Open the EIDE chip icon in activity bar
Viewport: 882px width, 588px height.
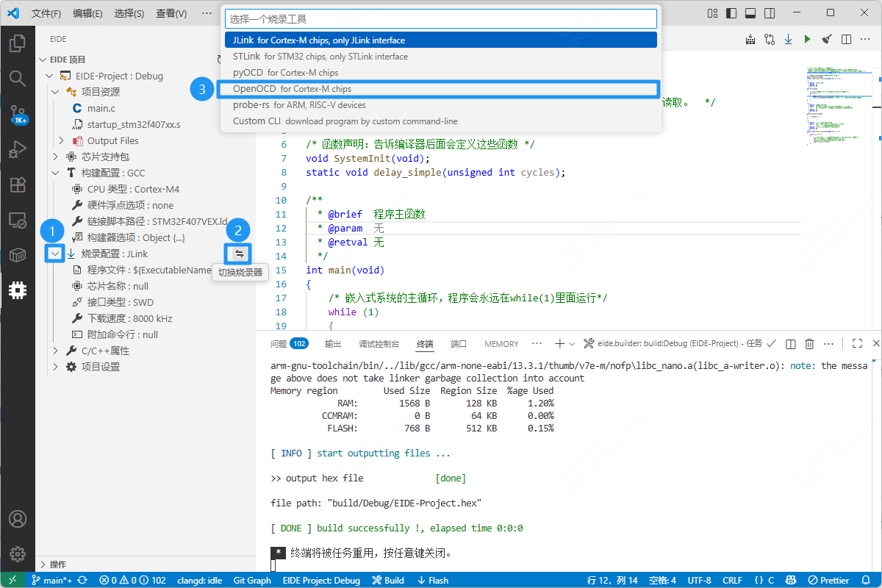pos(18,290)
